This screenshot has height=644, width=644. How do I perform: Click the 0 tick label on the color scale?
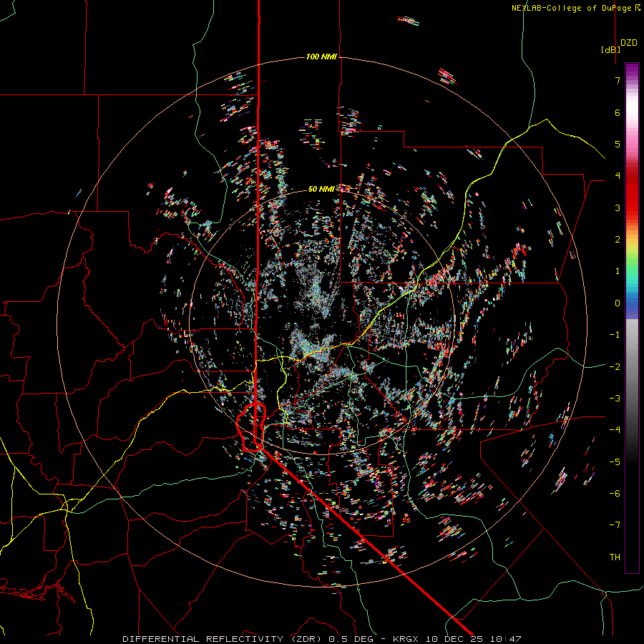(617, 303)
